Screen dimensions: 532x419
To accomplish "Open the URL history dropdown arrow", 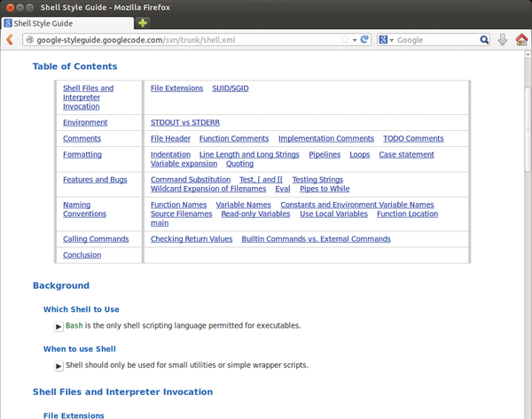I will pos(355,40).
